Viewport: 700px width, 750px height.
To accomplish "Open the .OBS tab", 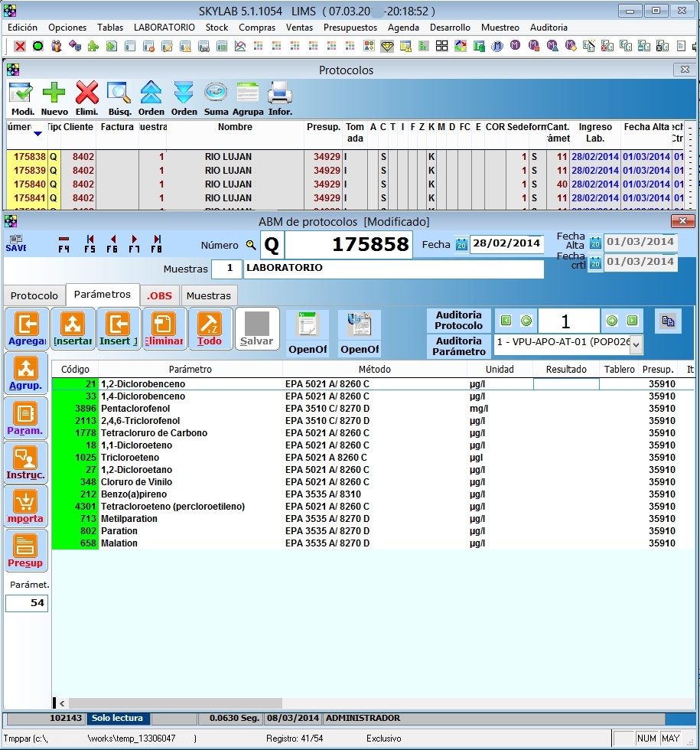I will (160, 295).
